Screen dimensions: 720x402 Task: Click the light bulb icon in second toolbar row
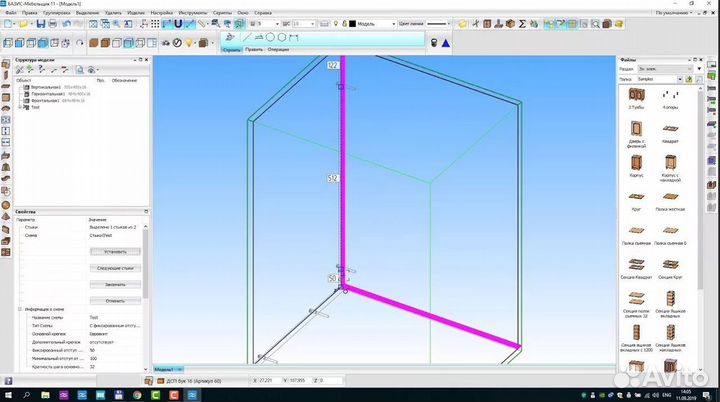187,42
